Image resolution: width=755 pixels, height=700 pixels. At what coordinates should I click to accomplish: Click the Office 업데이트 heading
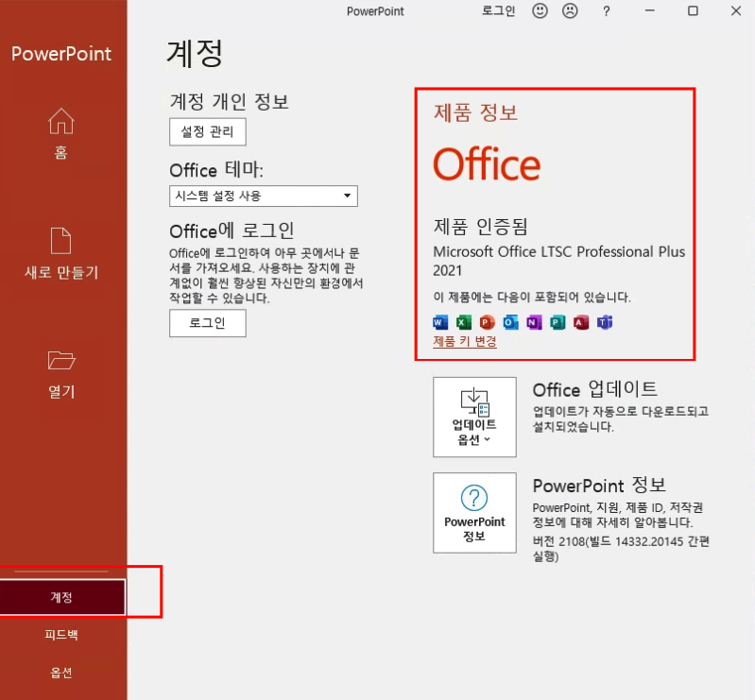594,389
